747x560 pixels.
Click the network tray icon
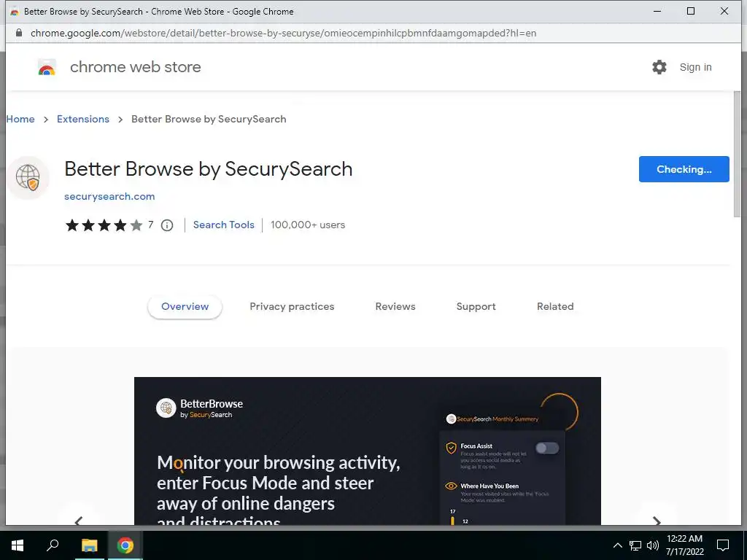[x=635, y=545]
